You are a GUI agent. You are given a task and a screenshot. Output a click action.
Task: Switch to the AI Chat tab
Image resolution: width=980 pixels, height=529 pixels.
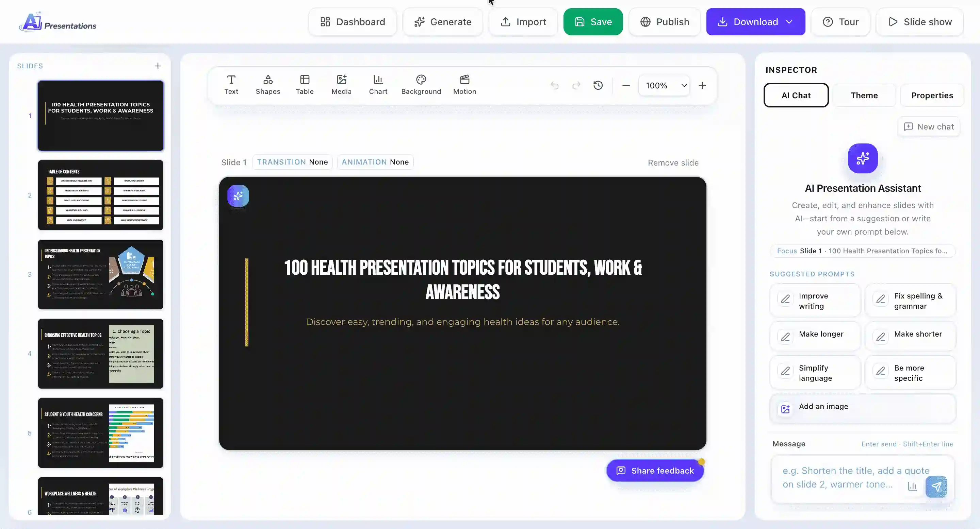click(x=796, y=96)
